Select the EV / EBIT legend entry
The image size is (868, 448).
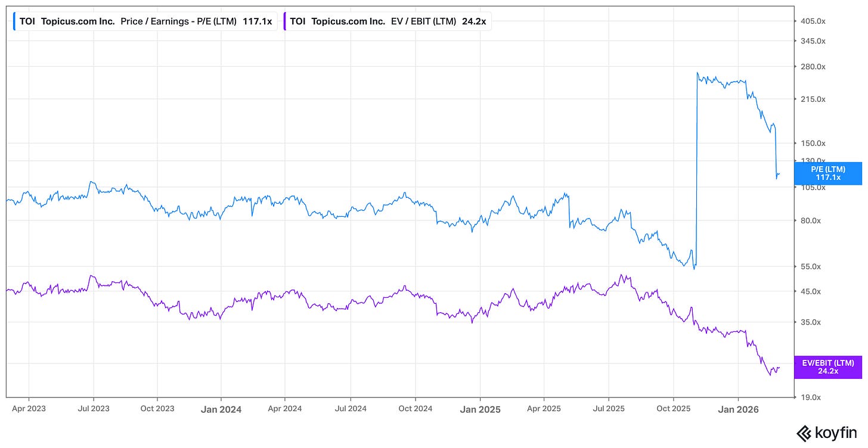click(x=387, y=21)
